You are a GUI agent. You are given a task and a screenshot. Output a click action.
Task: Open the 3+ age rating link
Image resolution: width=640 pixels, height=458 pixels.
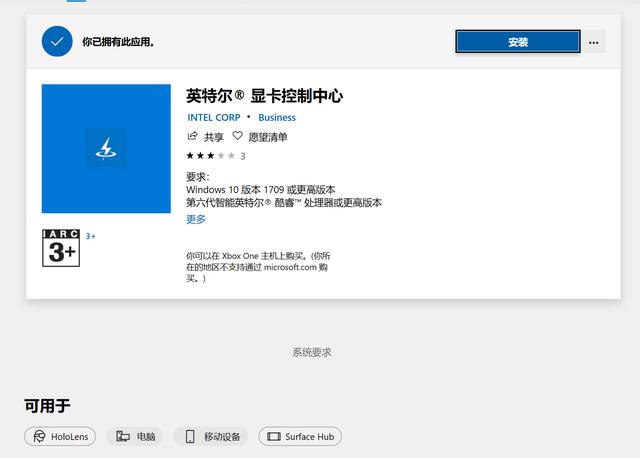(x=90, y=236)
